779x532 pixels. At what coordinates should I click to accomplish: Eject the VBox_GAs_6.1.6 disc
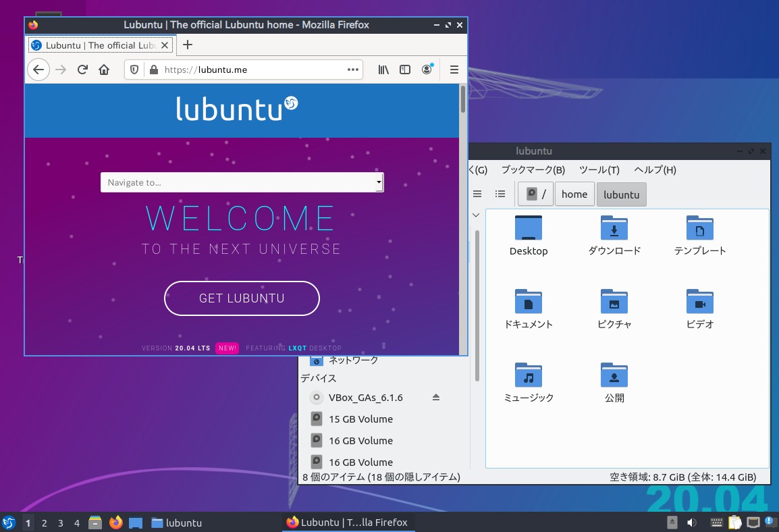pyautogui.click(x=436, y=397)
